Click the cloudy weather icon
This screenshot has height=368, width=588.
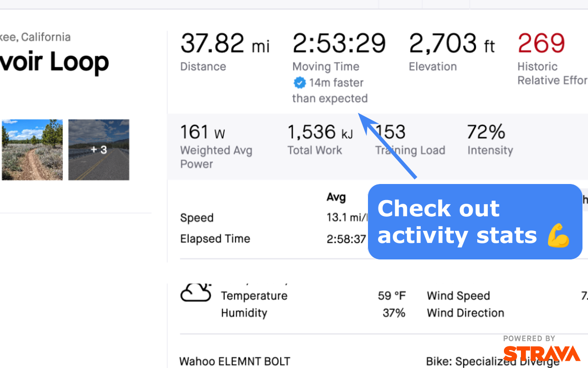(196, 292)
